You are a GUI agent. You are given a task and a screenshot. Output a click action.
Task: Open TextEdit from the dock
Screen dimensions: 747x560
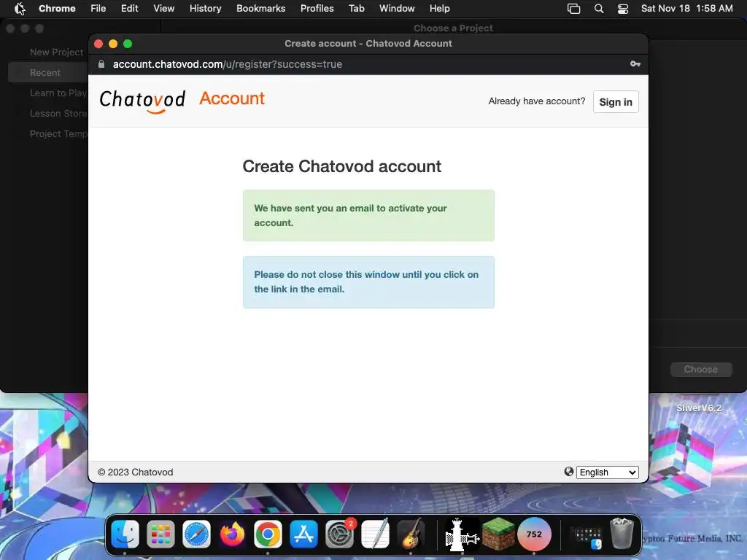(x=376, y=534)
